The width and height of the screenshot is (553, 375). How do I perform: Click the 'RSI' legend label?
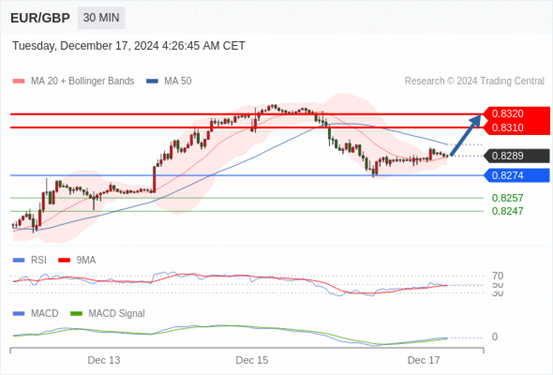(38, 260)
